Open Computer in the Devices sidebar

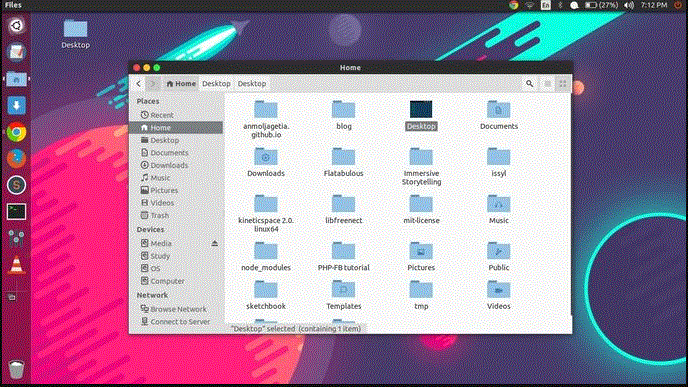tap(176, 281)
